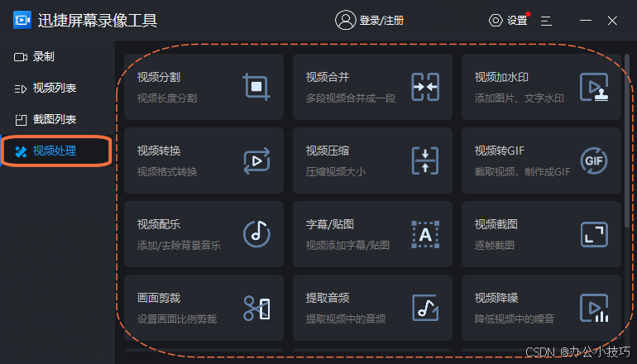
Task: Open the 设置 settings label
Action: (x=517, y=21)
